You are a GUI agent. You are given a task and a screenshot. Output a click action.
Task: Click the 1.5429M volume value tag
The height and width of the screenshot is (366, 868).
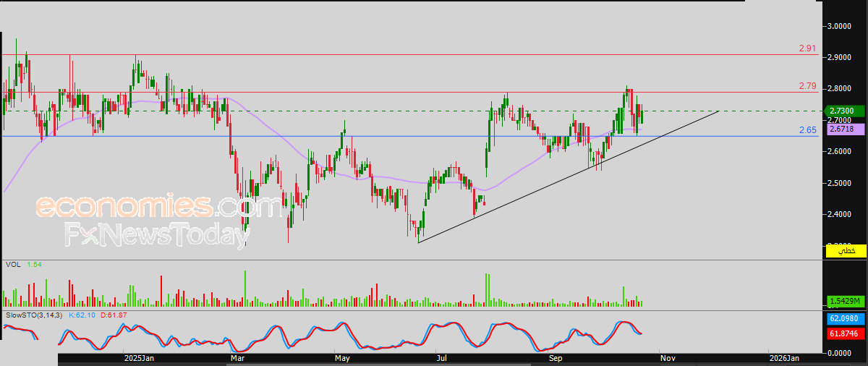pos(846,302)
